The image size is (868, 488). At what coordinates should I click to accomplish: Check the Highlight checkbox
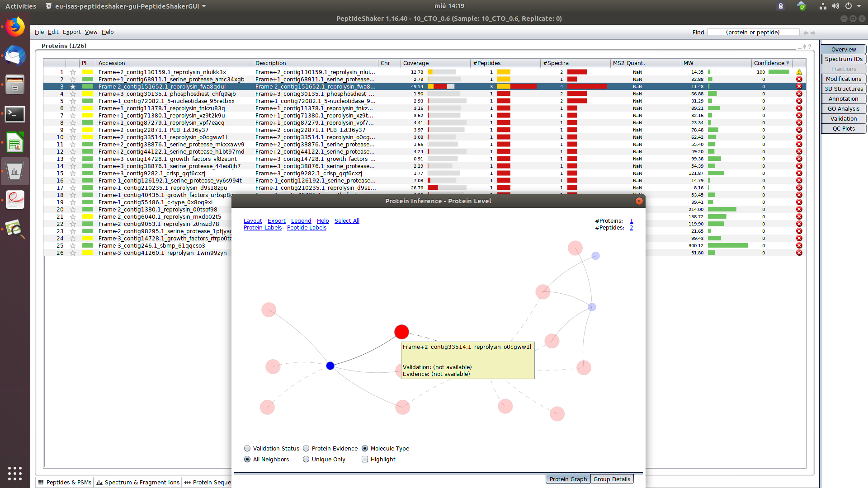[x=365, y=459]
